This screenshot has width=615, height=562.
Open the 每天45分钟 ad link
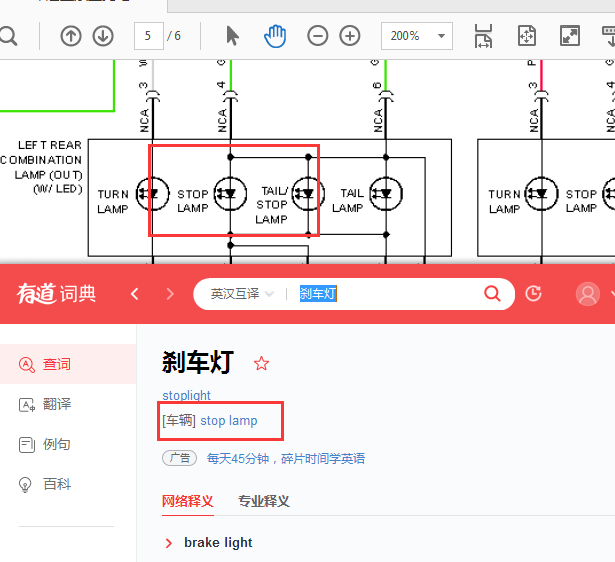point(286,458)
